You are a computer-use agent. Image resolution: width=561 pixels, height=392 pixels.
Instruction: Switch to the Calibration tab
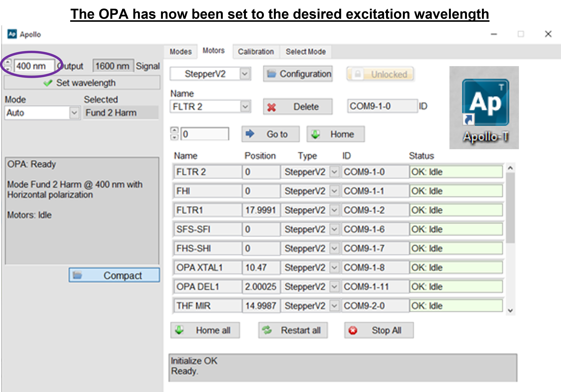click(256, 52)
